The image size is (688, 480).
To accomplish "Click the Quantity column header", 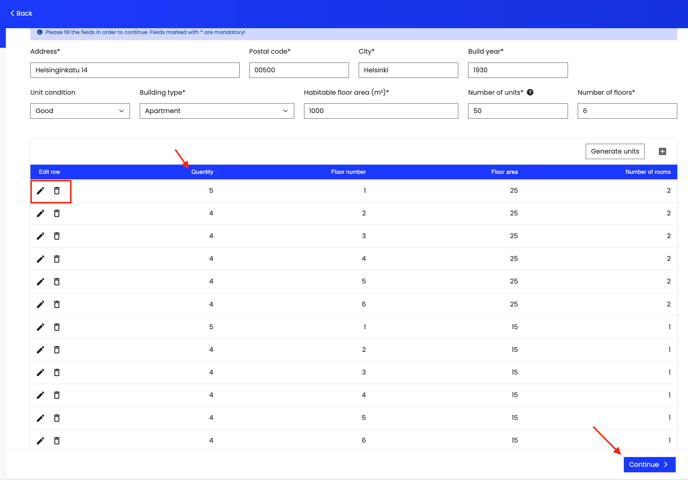I will click(x=202, y=172).
